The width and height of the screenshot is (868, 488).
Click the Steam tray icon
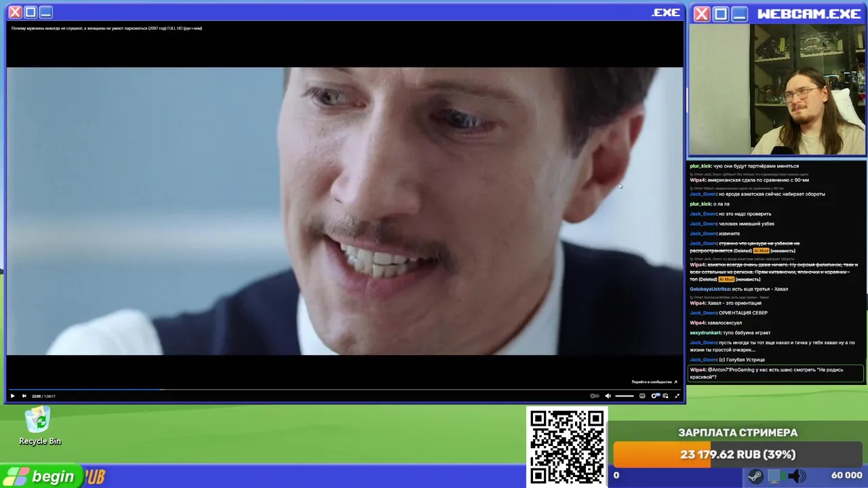755,476
